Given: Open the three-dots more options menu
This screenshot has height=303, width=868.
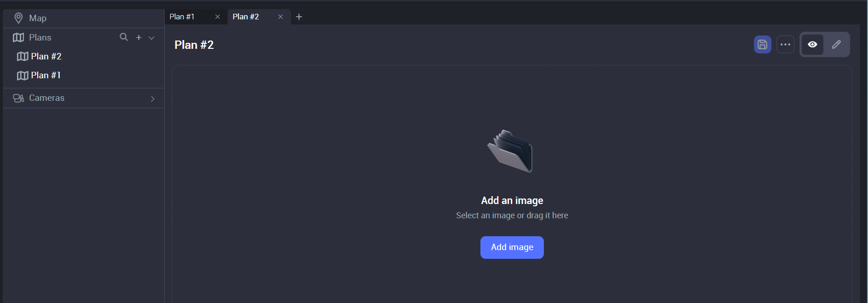Looking at the screenshot, I should click(x=785, y=45).
